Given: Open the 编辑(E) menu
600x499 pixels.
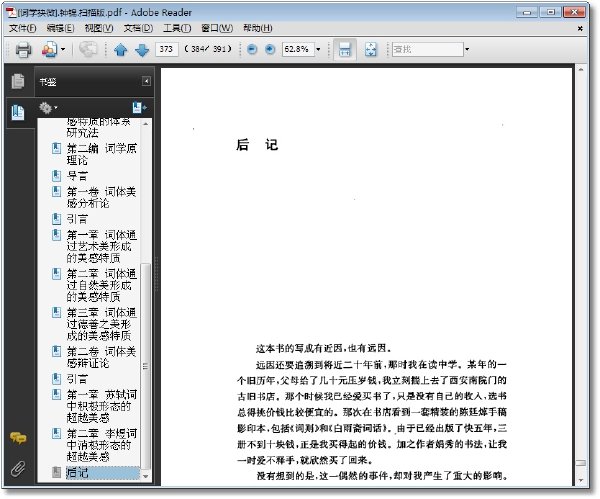Looking at the screenshot, I should (60, 28).
